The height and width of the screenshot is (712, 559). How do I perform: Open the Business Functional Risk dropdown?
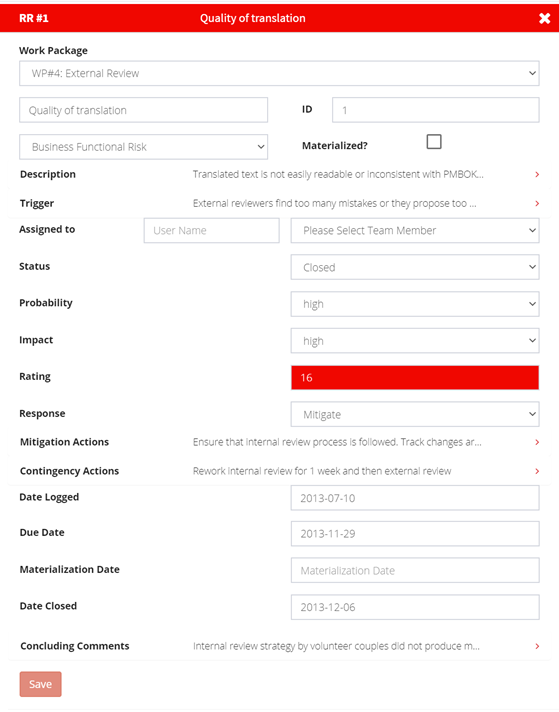[x=143, y=147]
